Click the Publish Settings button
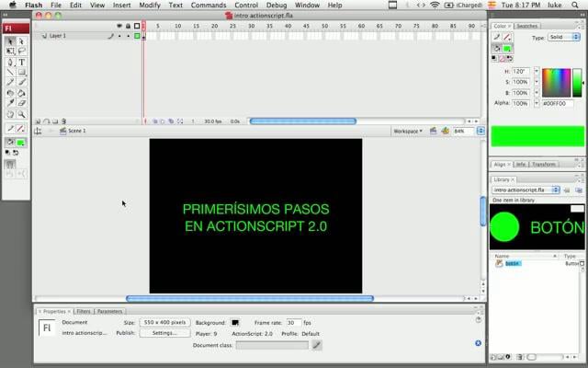 pos(165,333)
